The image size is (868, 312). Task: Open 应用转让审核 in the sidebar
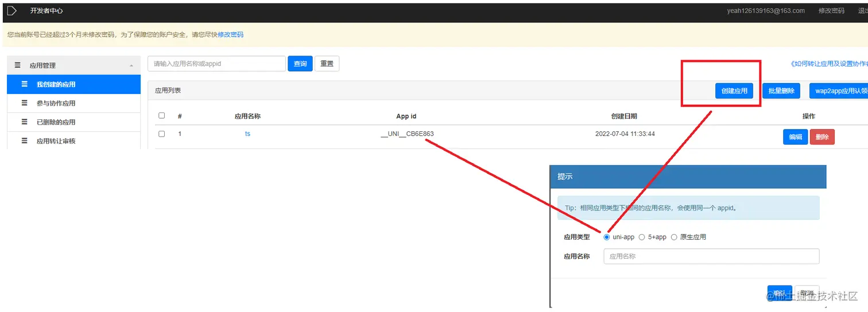[73, 141]
